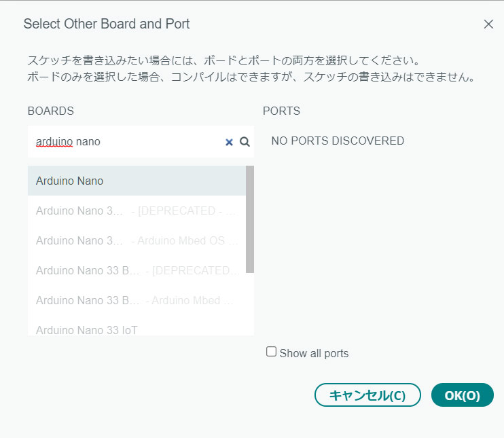
Task: Select the Arduino Nano 33 B… DEPRECATED board
Action: [137, 270]
